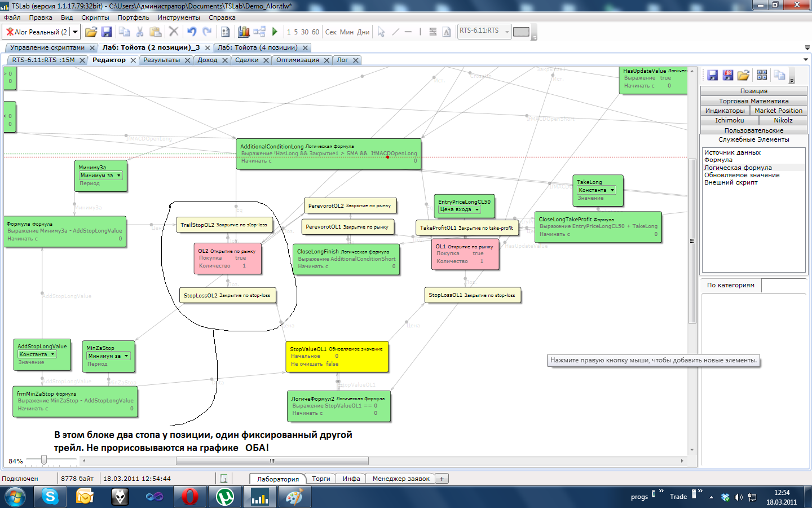Open the Позиция block category
This screenshot has width=812, height=508.
[754, 91]
